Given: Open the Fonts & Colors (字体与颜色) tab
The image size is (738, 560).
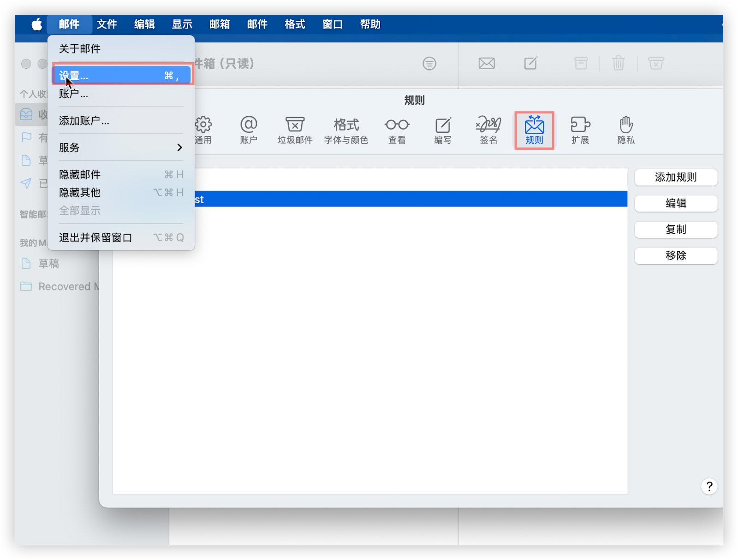Looking at the screenshot, I should pos(346,130).
